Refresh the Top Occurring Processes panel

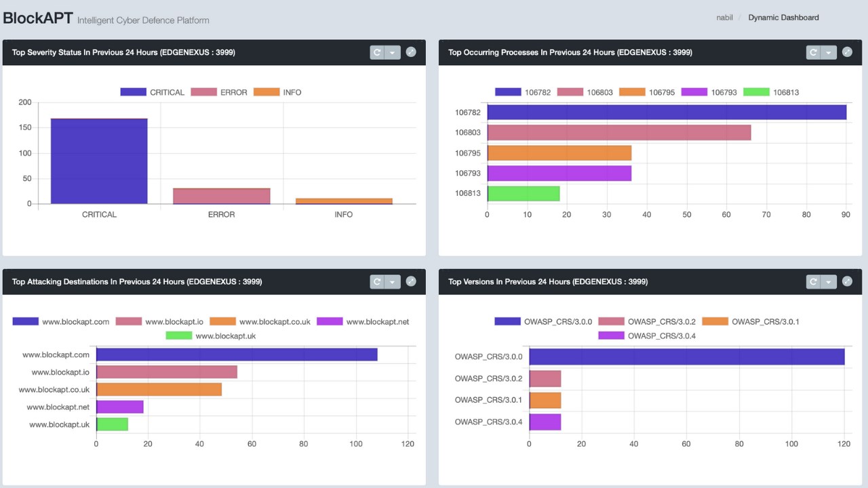pyautogui.click(x=814, y=52)
